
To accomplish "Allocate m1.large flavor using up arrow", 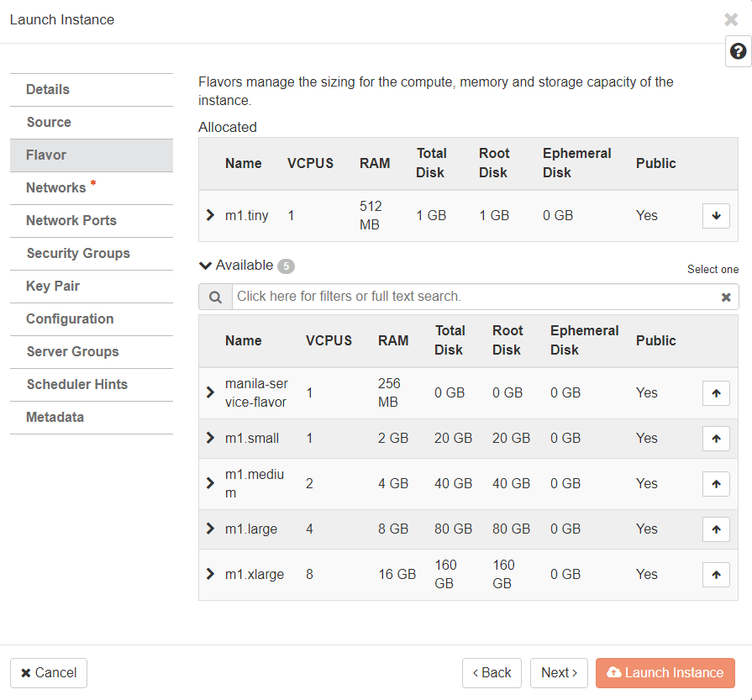I will [716, 529].
